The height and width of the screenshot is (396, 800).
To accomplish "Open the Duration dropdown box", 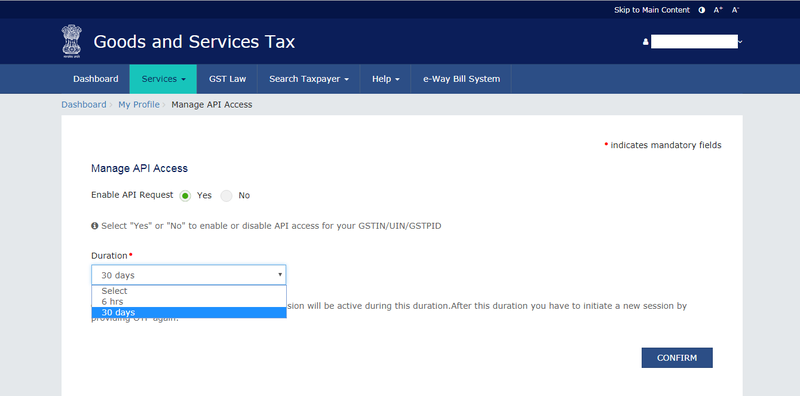I will (189, 275).
